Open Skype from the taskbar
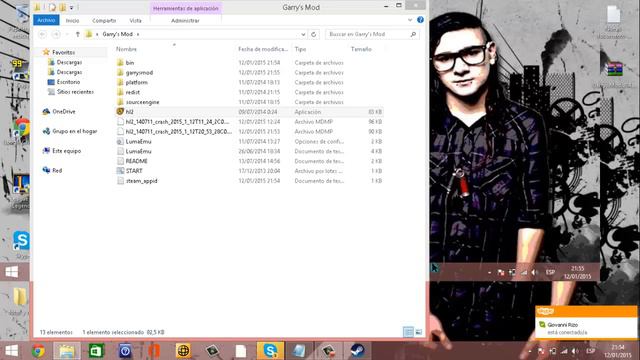 pos(270,350)
